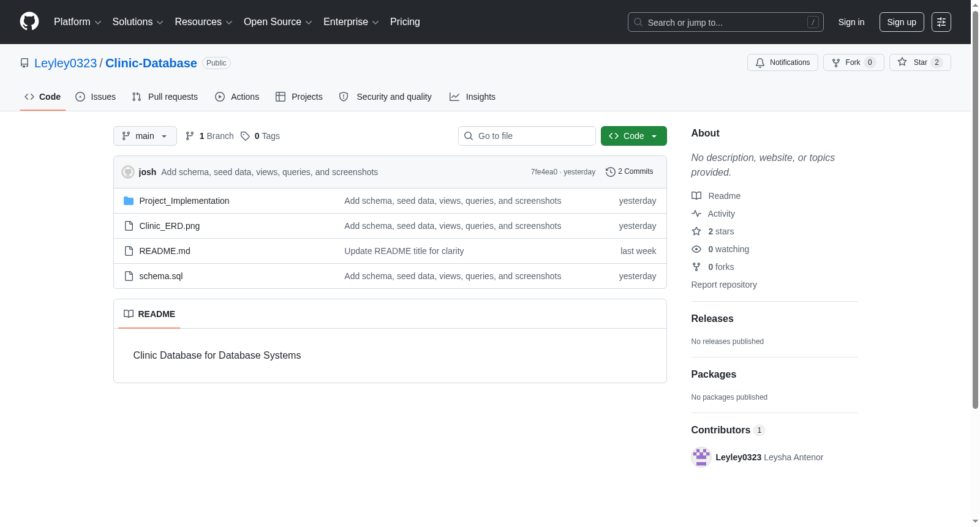The image size is (980, 527).
Task: Open the global navigation options icon button
Action: coord(941,22)
